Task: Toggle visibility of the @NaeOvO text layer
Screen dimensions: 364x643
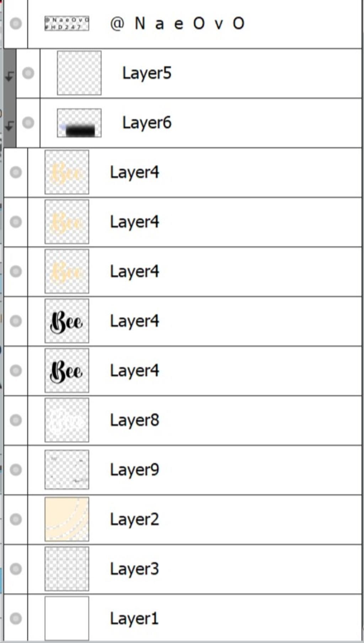Action: pos(16,23)
